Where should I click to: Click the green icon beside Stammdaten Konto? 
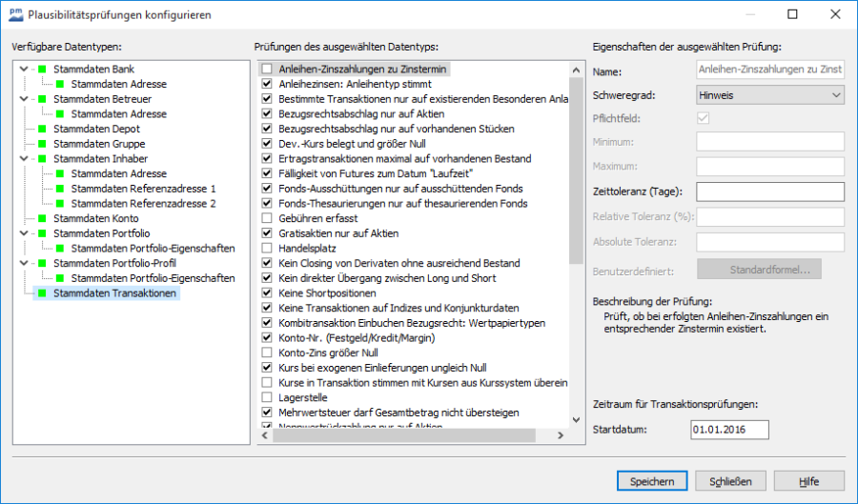(42, 218)
